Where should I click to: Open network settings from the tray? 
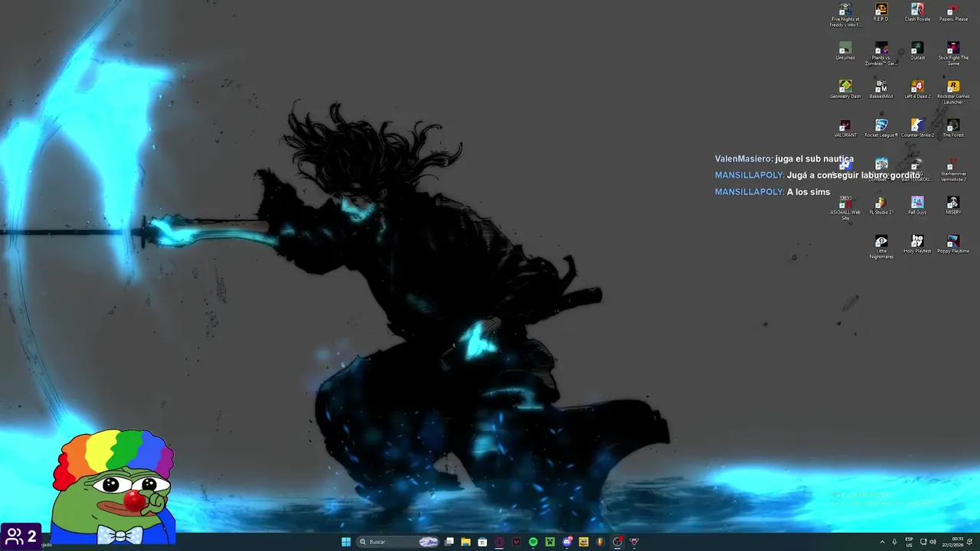click(923, 542)
